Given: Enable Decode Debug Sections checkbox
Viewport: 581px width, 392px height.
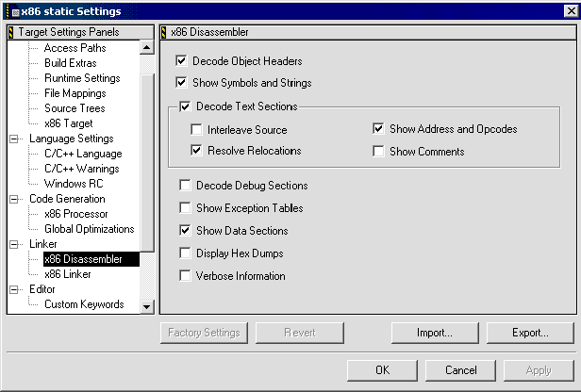Looking at the screenshot, I should pos(185,185).
